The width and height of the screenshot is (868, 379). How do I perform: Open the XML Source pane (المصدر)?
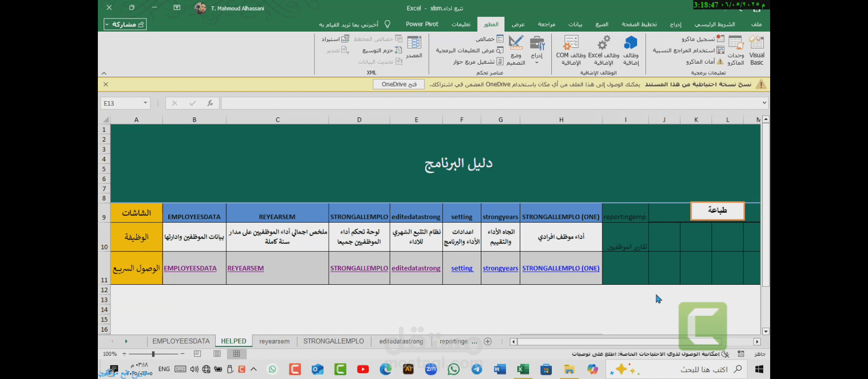click(x=414, y=47)
